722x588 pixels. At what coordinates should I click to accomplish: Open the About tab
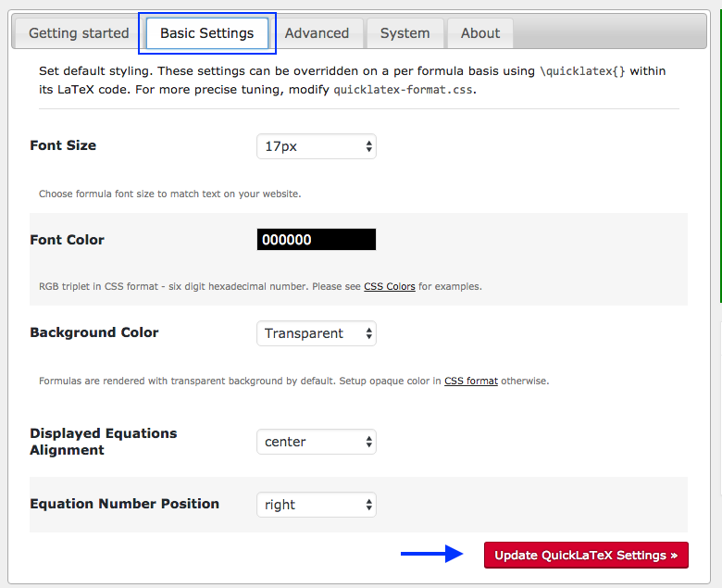click(x=479, y=33)
